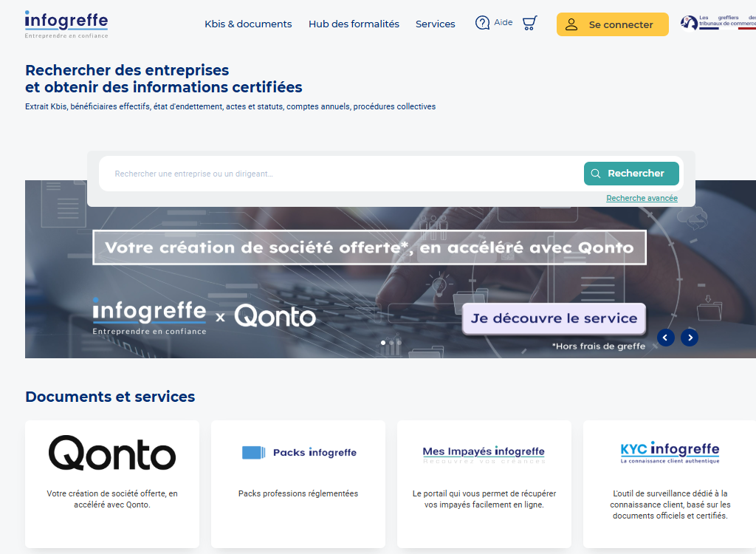This screenshot has width=756, height=554.
Task: Click '*Hors frais de greffe' note
Action: point(598,346)
